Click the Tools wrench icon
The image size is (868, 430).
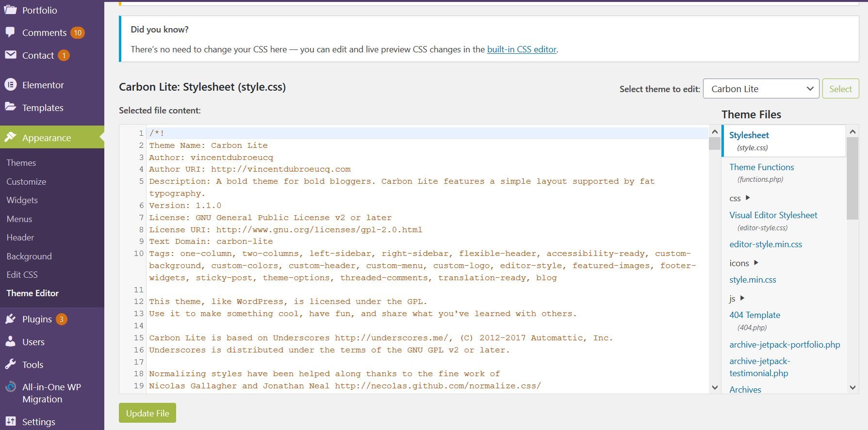pyautogui.click(x=10, y=364)
